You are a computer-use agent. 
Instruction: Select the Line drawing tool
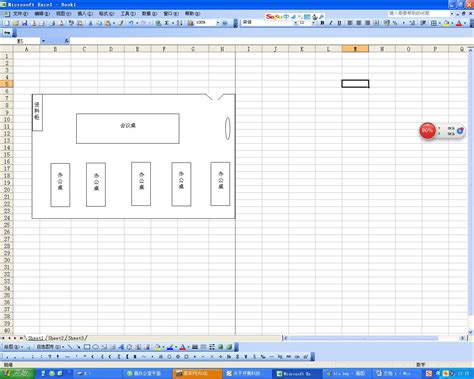[x=70, y=347]
